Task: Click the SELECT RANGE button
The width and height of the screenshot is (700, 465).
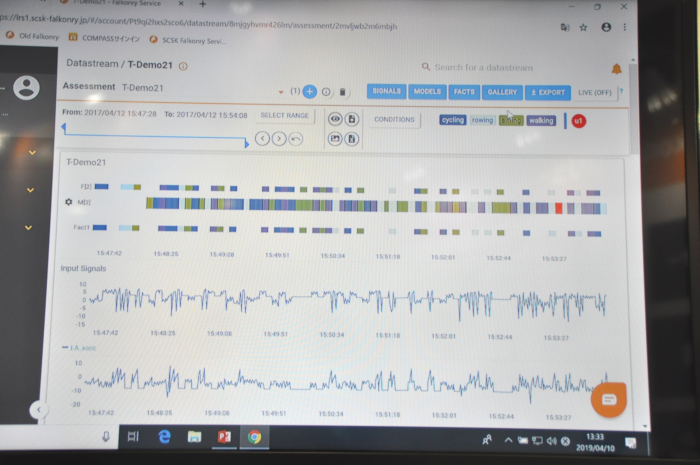Action: pos(284,115)
